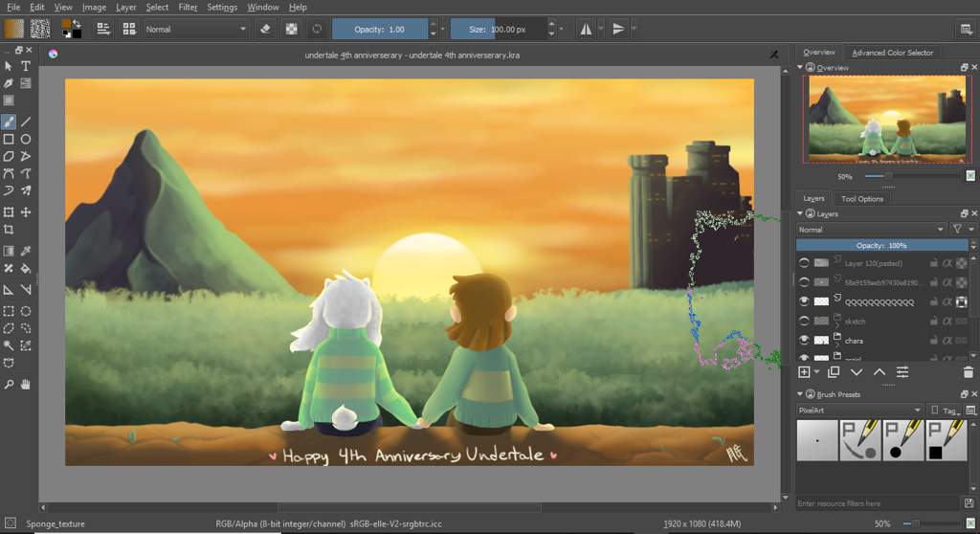The width and height of the screenshot is (980, 534).
Task: Collapse the Brush Presets docker
Action: point(800,394)
